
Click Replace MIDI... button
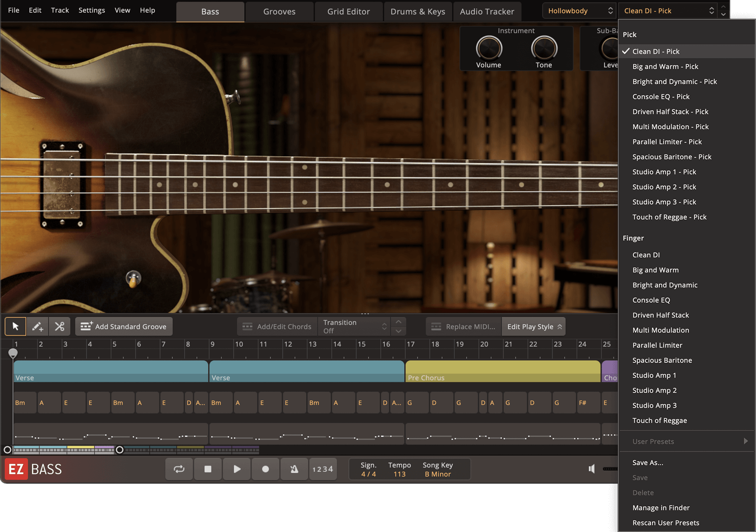click(x=464, y=326)
